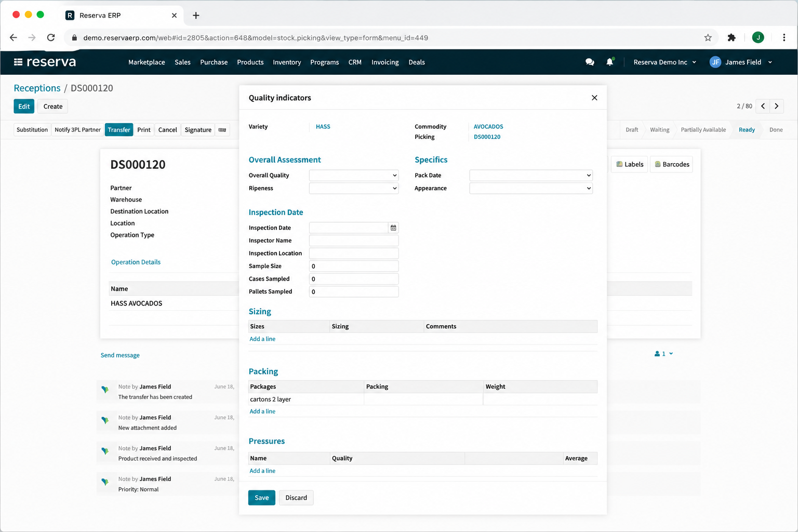Open the AVOCADOS commodity link
The image size is (798, 532).
point(488,127)
